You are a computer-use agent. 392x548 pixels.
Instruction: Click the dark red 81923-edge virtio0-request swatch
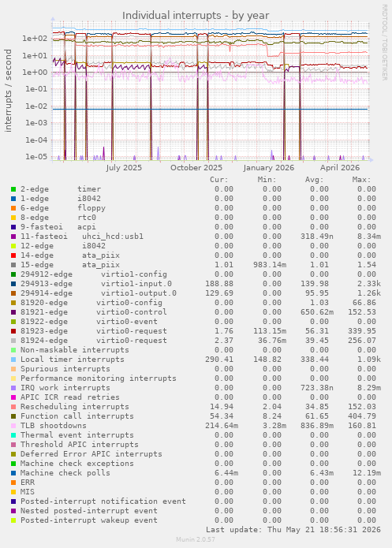(13, 331)
